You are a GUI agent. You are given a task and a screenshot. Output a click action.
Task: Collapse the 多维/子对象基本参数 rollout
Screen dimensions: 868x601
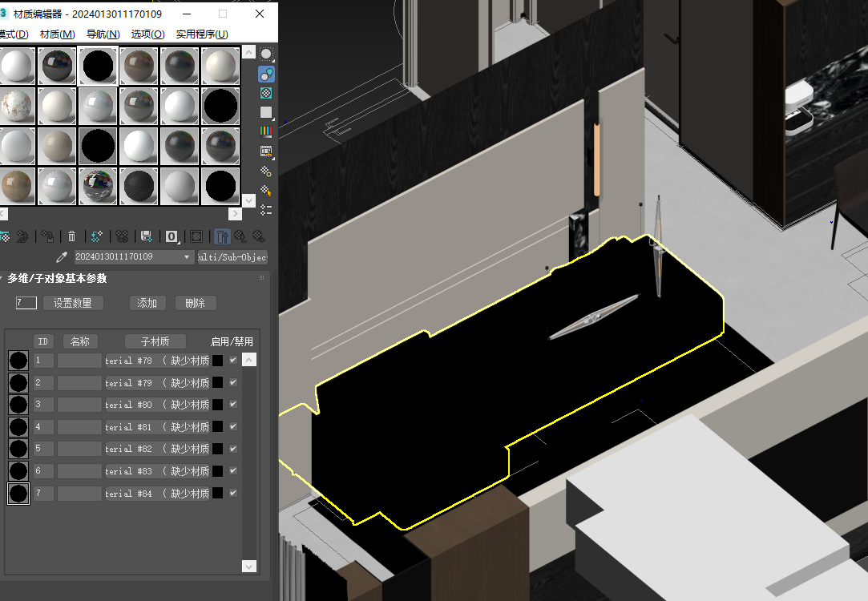56,278
